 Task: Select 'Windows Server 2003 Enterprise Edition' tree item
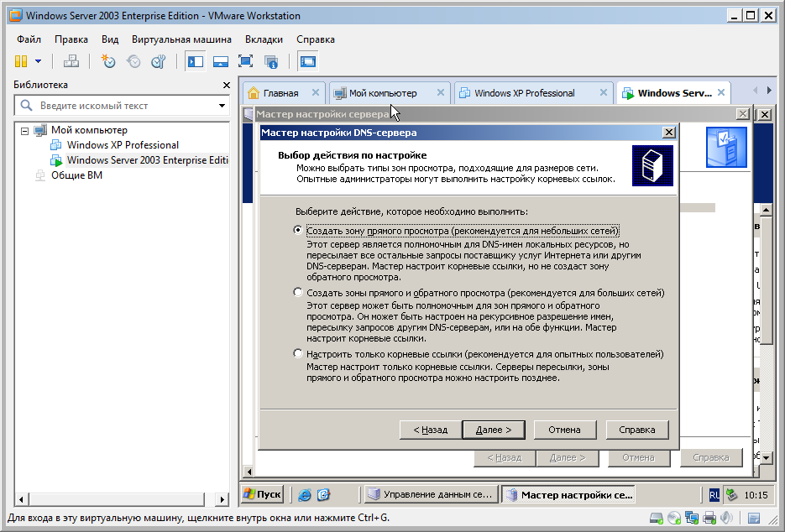147,160
